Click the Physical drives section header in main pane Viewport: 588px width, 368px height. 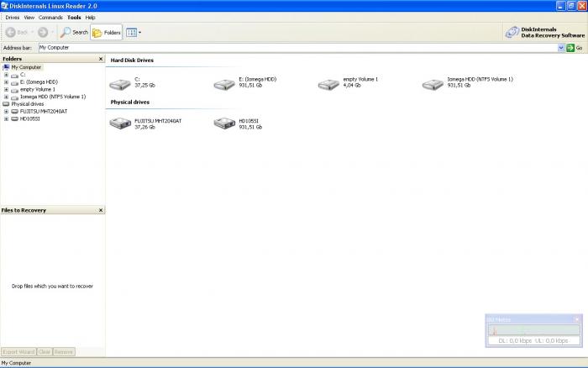pyautogui.click(x=129, y=102)
